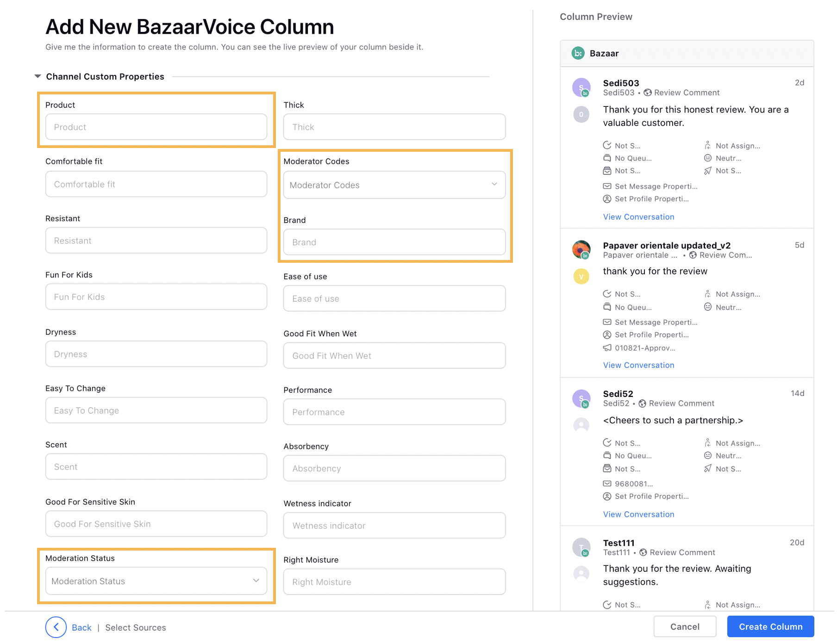Click into the Good For Sensitive Skin field
837x644 pixels.
156,524
